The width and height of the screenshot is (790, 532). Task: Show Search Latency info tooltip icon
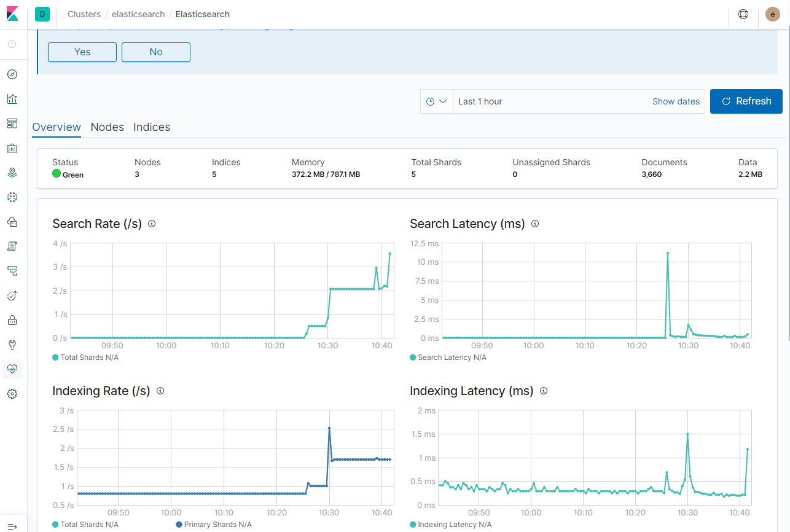click(x=535, y=224)
